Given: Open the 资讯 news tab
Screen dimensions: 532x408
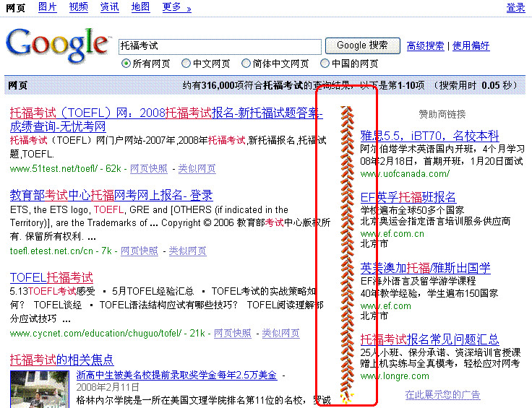Looking at the screenshot, I should point(110,6).
